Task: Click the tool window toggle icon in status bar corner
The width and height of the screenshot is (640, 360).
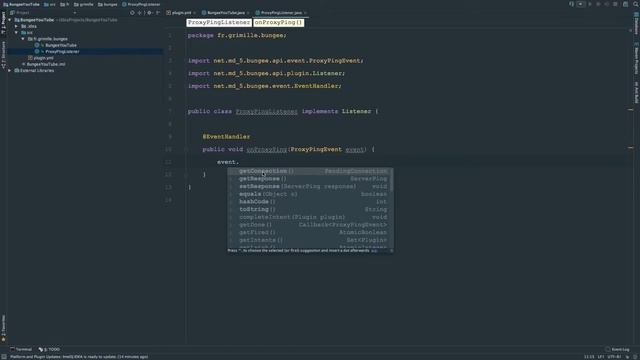Action: coord(3,357)
